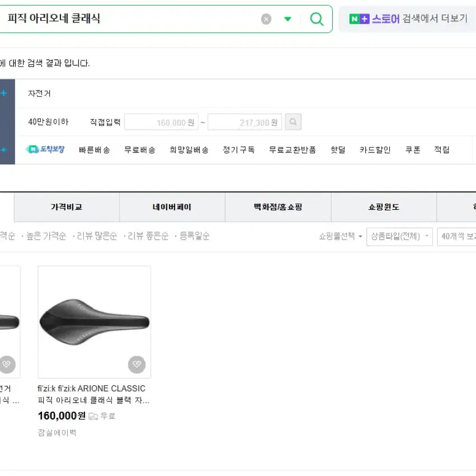476x476 pixels.
Task: Open the search suggestions dropdown arrow
Action: click(x=287, y=19)
